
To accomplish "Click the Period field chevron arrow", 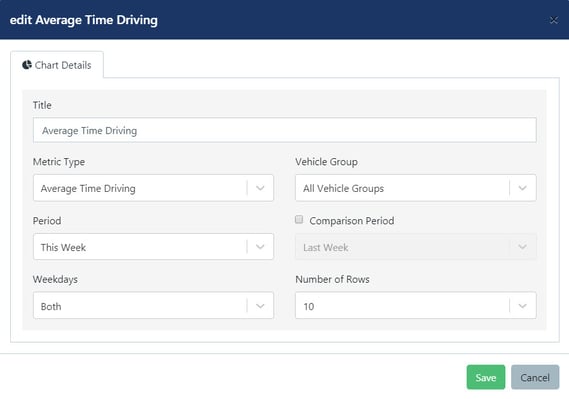I will (260, 247).
